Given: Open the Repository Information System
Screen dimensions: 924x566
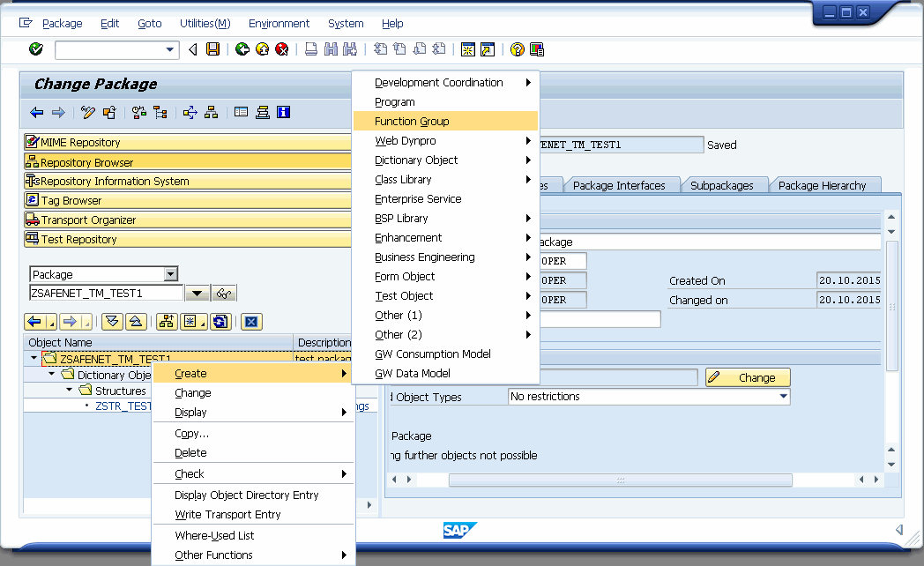Looking at the screenshot, I should (188, 181).
